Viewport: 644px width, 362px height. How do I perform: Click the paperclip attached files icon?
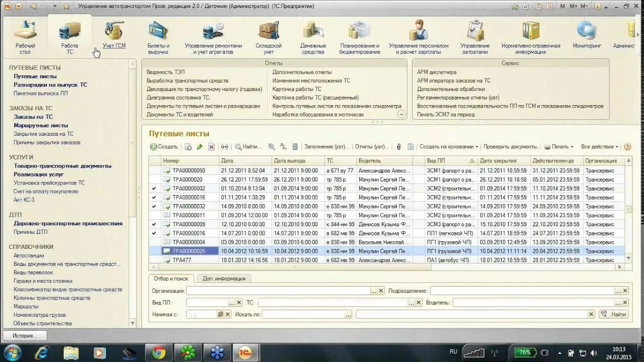[398, 147]
